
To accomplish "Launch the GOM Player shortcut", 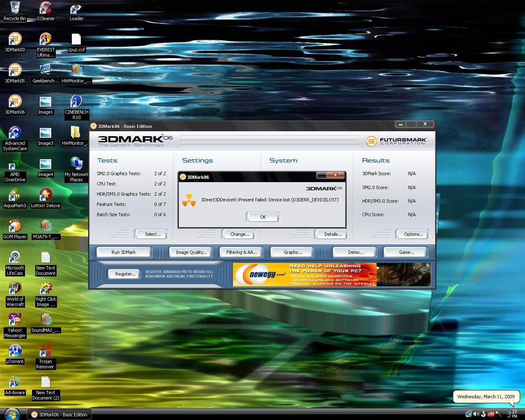I will pyautogui.click(x=15, y=229).
